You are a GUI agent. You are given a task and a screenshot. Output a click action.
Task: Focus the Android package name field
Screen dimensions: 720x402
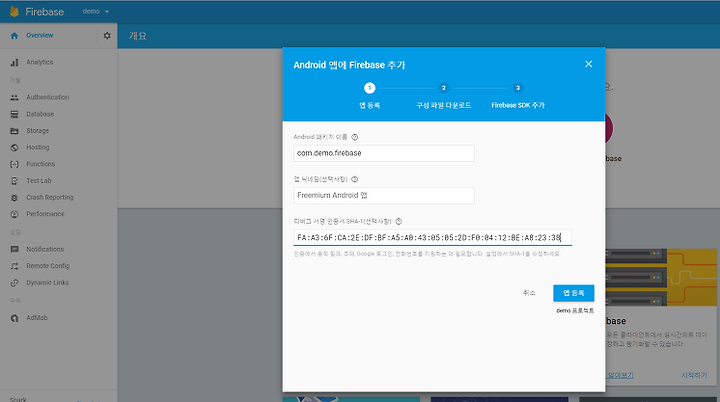[384, 153]
